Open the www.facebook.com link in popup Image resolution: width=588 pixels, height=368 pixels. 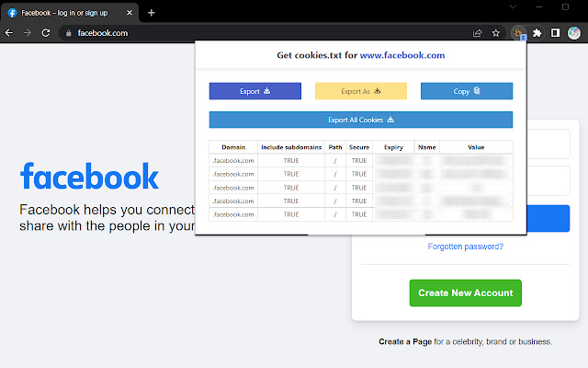(x=402, y=55)
